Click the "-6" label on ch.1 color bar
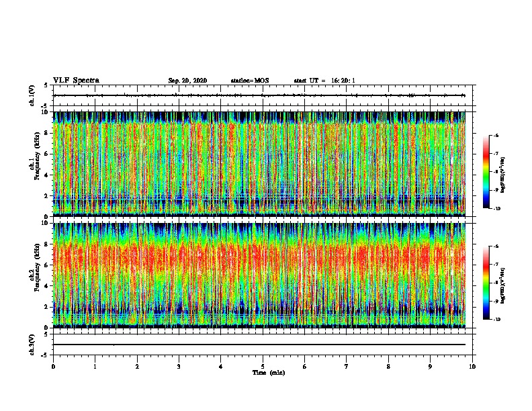 pyautogui.click(x=496, y=135)
